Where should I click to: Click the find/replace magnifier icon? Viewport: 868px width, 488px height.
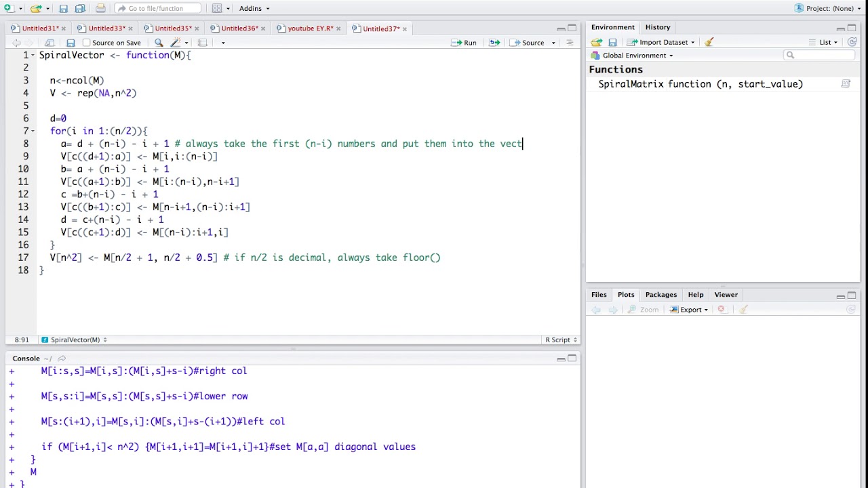[x=159, y=43]
